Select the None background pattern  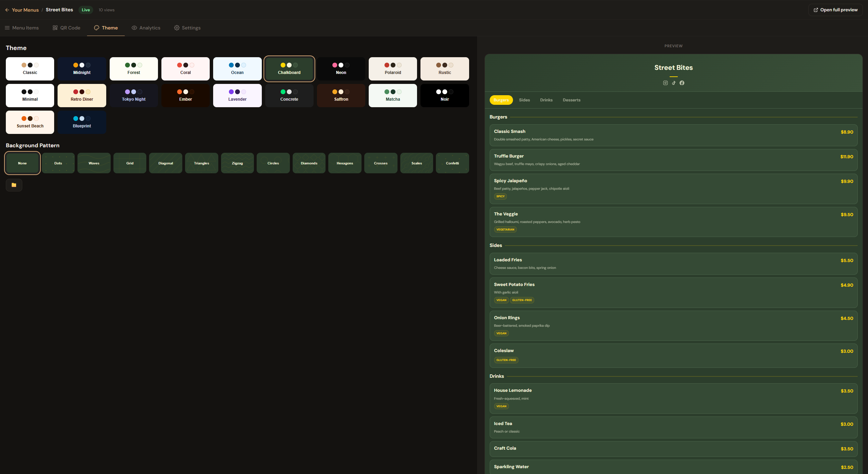tap(22, 163)
